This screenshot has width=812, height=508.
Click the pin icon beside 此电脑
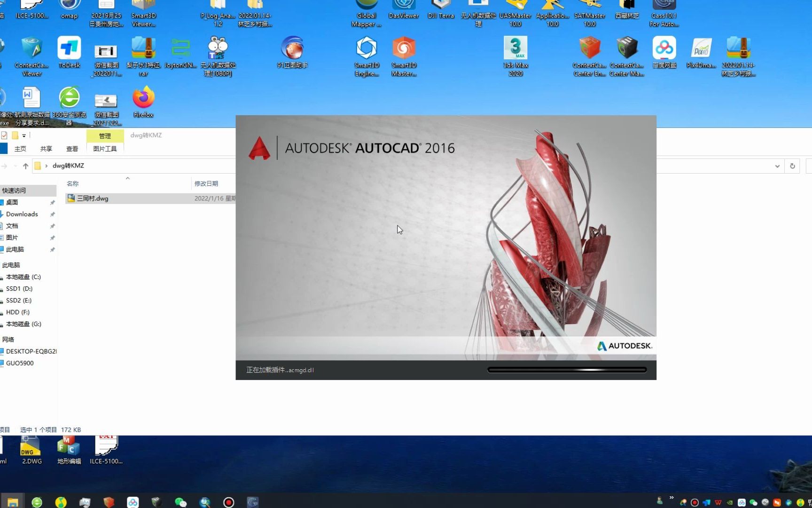53,249
